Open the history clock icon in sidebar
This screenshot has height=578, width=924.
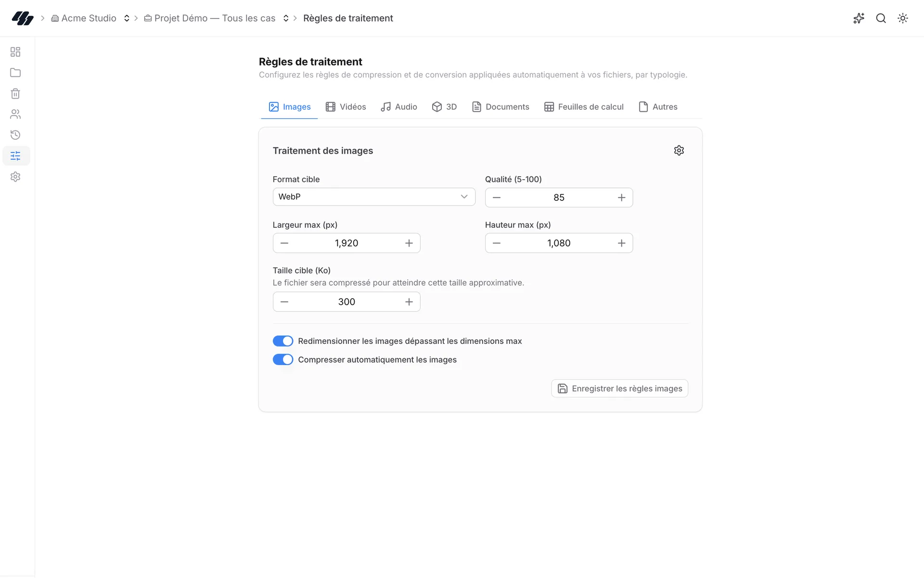pyautogui.click(x=15, y=135)
